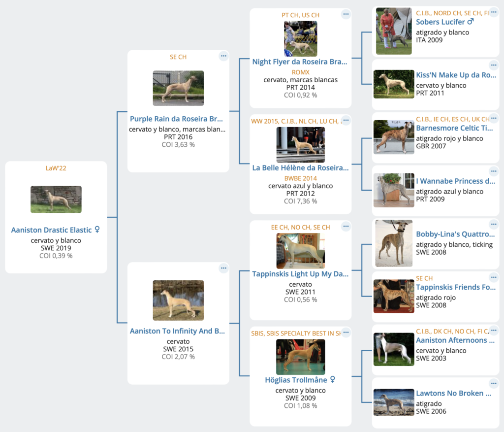Open more options for Tappinskis Light Up card

click(x=346, y=227)
